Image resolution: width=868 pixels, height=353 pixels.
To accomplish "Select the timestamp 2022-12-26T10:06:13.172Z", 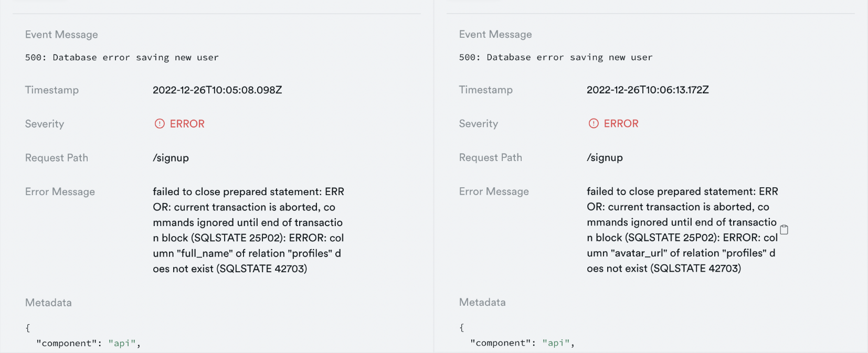I will (648, 90).
